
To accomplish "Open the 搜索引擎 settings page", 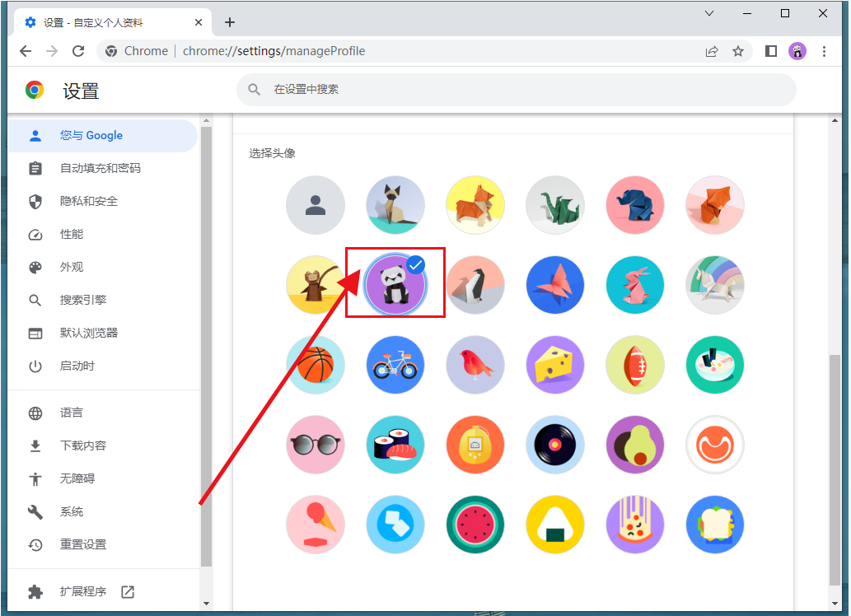I will pos(83,300).
